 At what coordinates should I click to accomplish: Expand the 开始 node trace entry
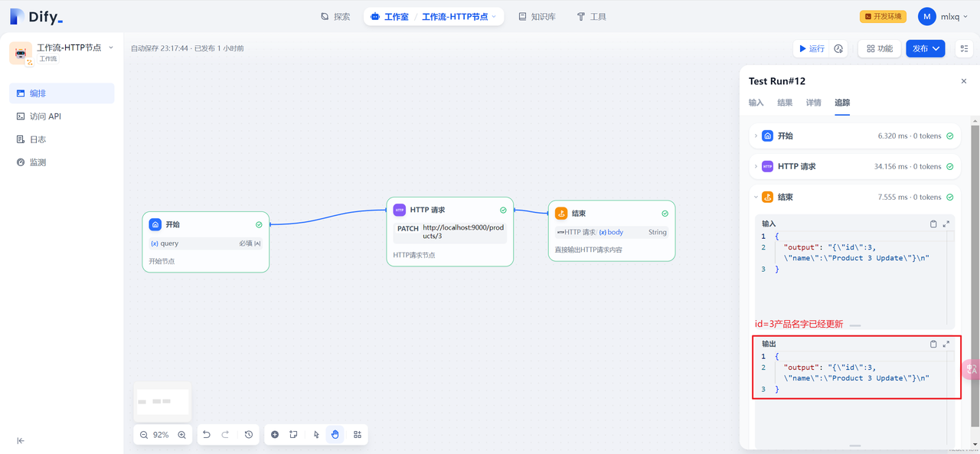click(x=756, y=136)
